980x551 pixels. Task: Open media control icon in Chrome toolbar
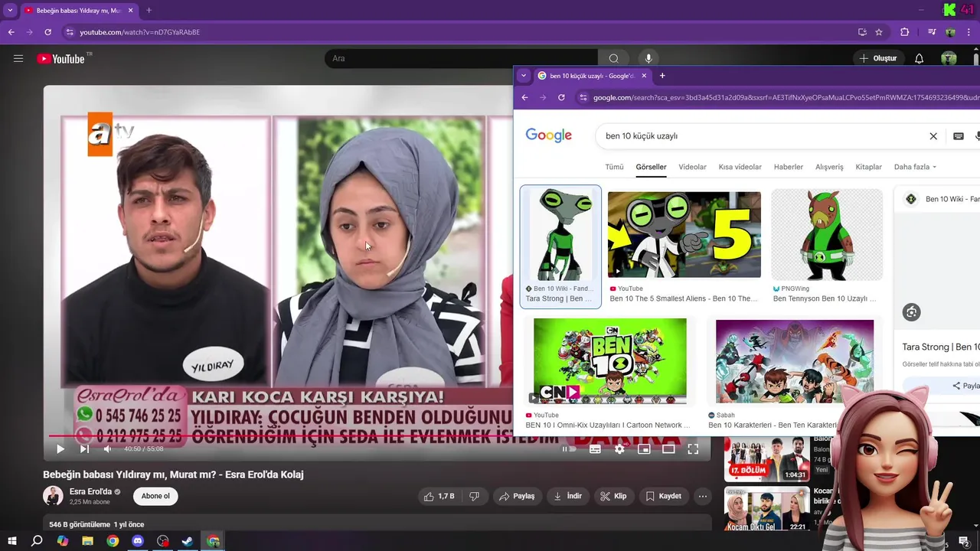932,32
